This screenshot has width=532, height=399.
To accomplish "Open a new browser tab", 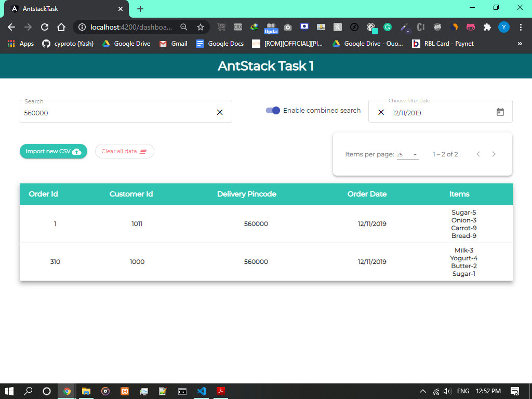I will pos(140,9).
